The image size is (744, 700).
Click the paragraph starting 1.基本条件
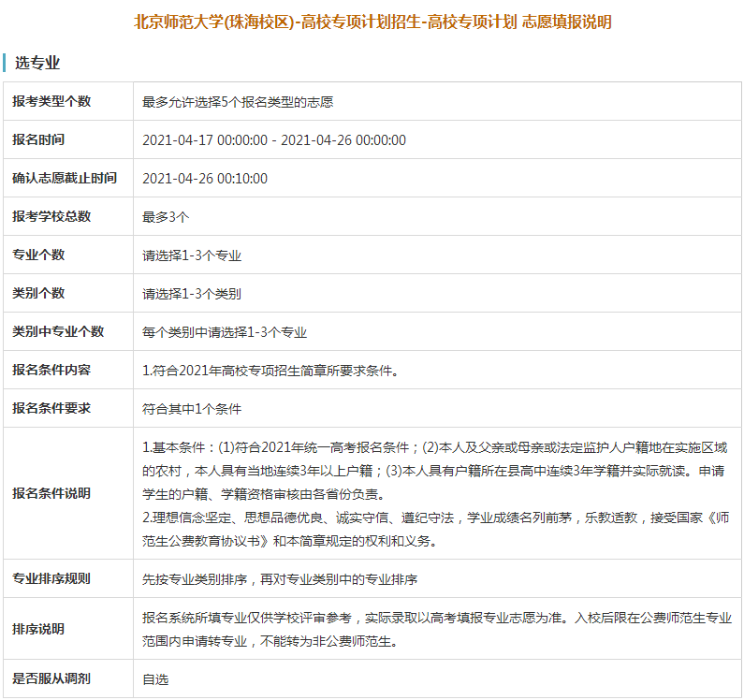click(x=434, y=471)
